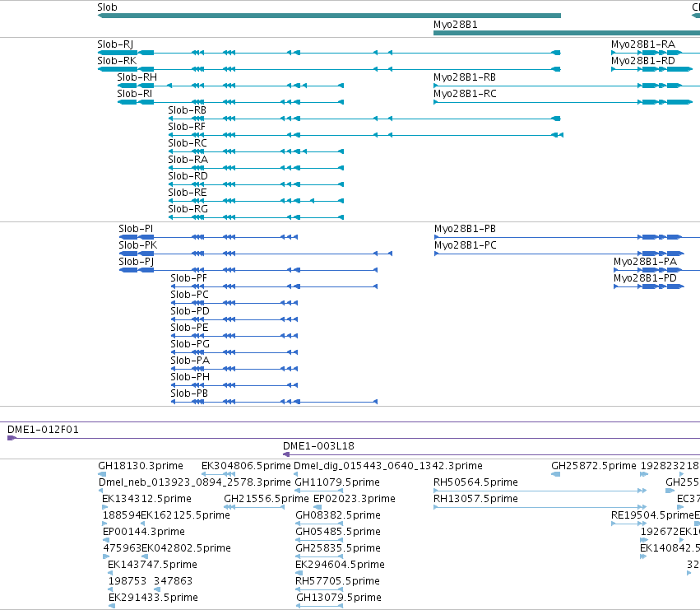Select Myo28B1-RD transcript label
Viewport: 700px width, 610px height.
pos(643,61)
